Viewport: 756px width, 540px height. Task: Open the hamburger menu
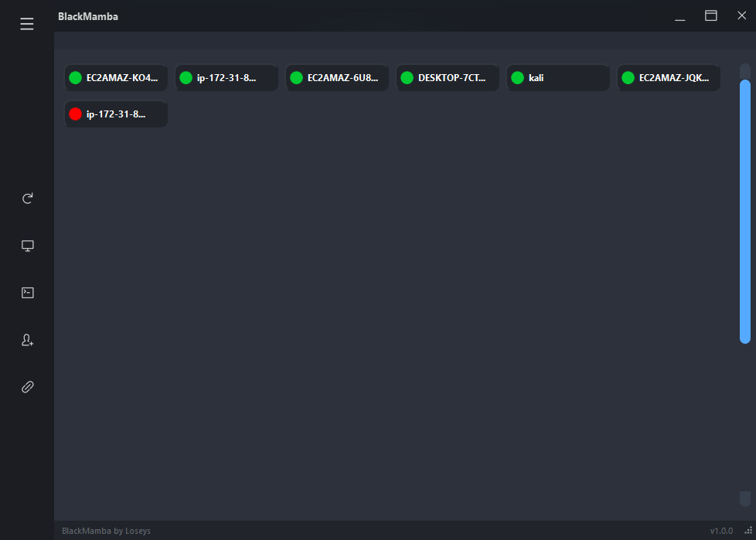(27, 24)
